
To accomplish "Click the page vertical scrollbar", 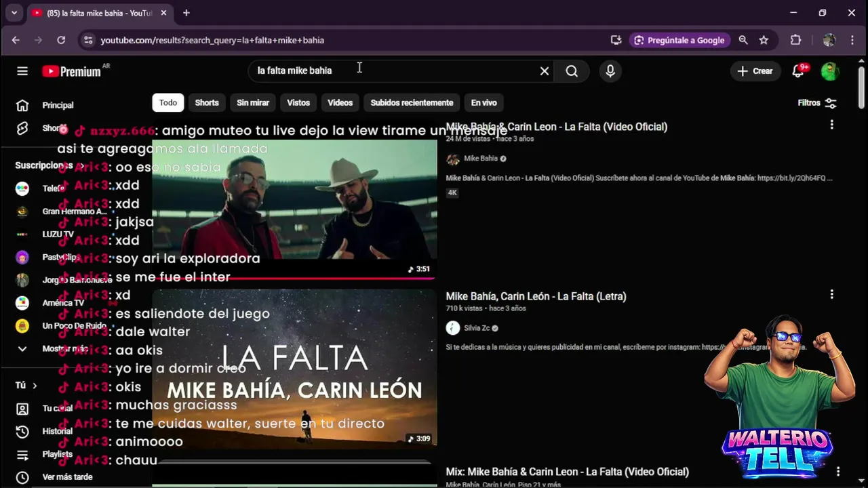I will coord(862,88).
